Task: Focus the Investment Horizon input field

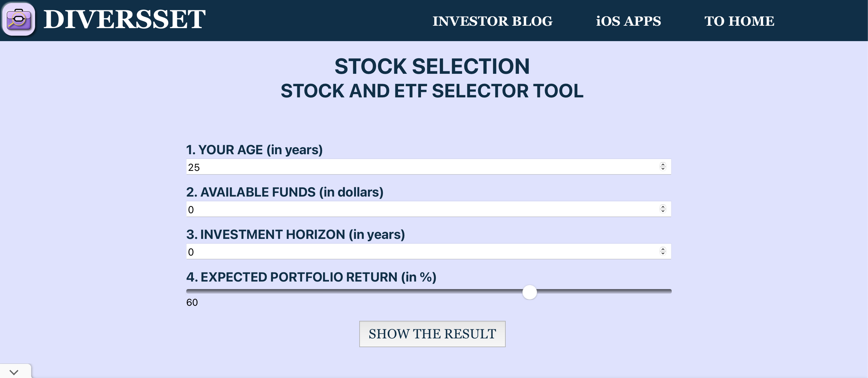Action: coord(429,251)
